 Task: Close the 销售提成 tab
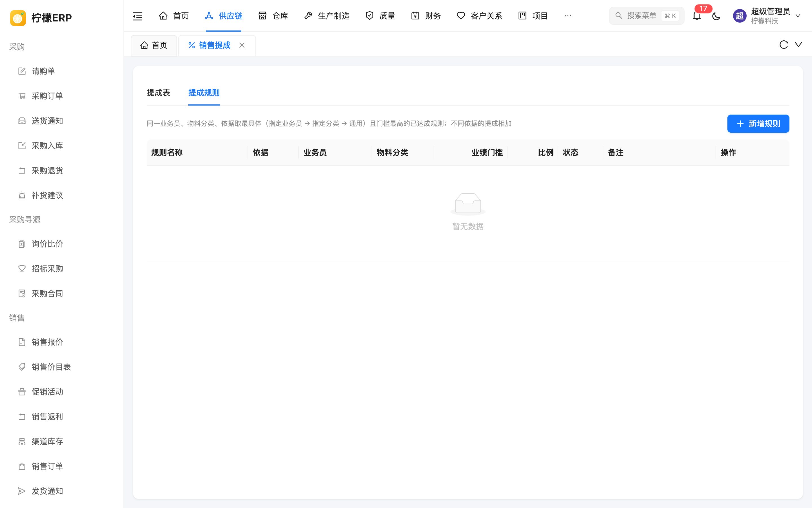point(242,45)
